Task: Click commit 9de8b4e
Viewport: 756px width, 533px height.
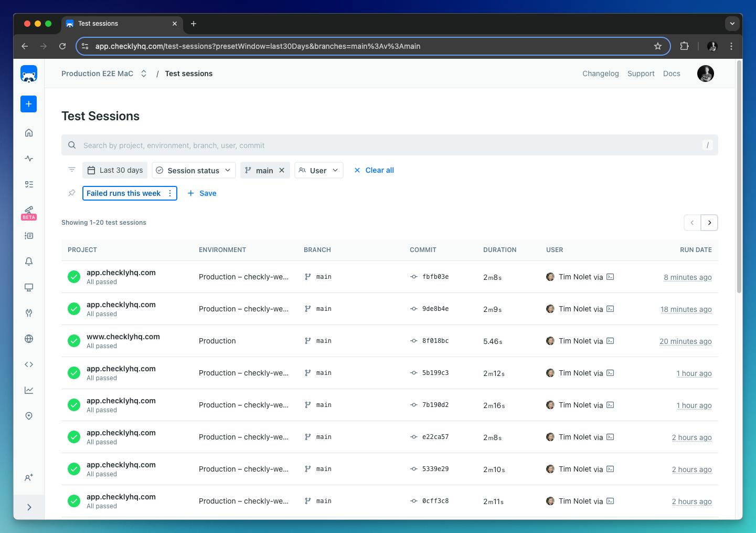Action: 435,309
